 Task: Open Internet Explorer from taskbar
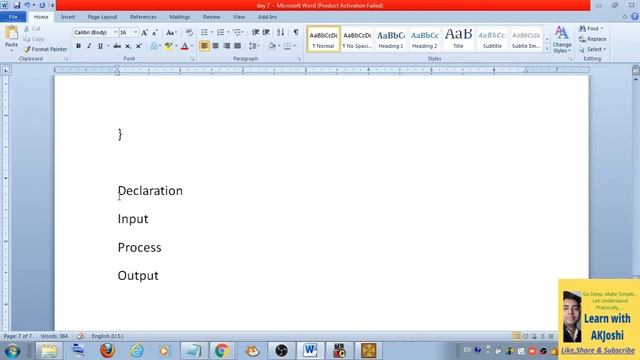136,351
